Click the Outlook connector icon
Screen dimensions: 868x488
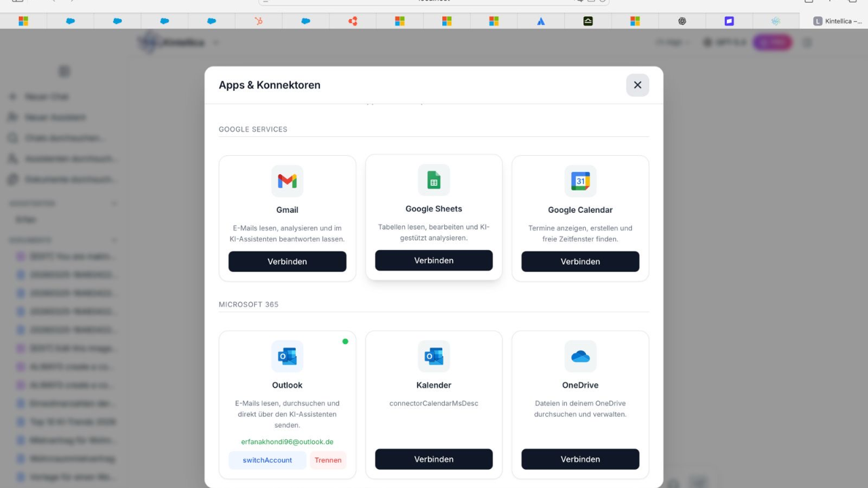coord(288,356)
